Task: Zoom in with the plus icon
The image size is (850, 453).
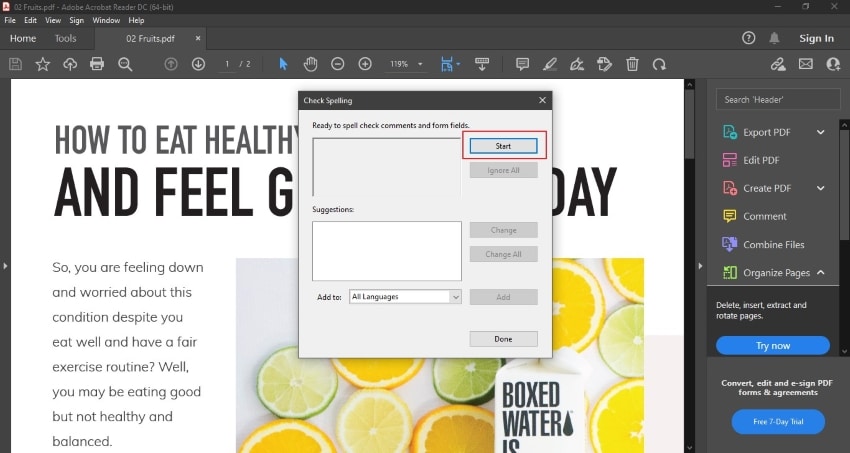Action: tap(365, 64)
